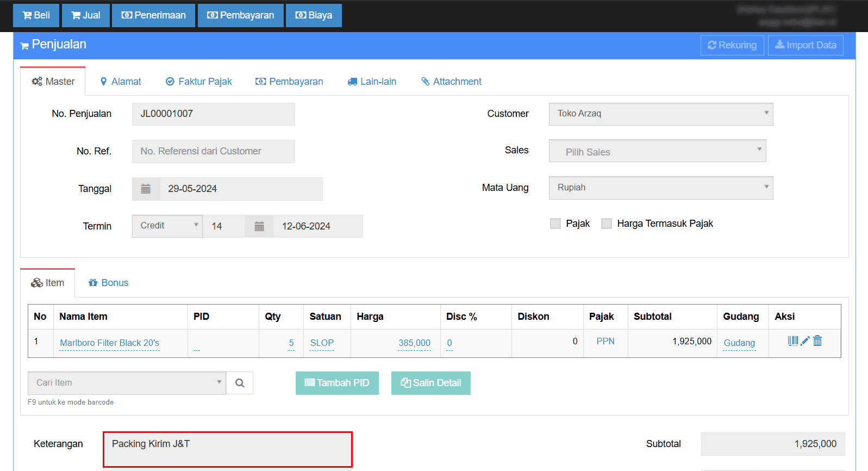The image size is (868, 471).
Task: Open the Termin due date calendar icon
Action: coord(259,226)
